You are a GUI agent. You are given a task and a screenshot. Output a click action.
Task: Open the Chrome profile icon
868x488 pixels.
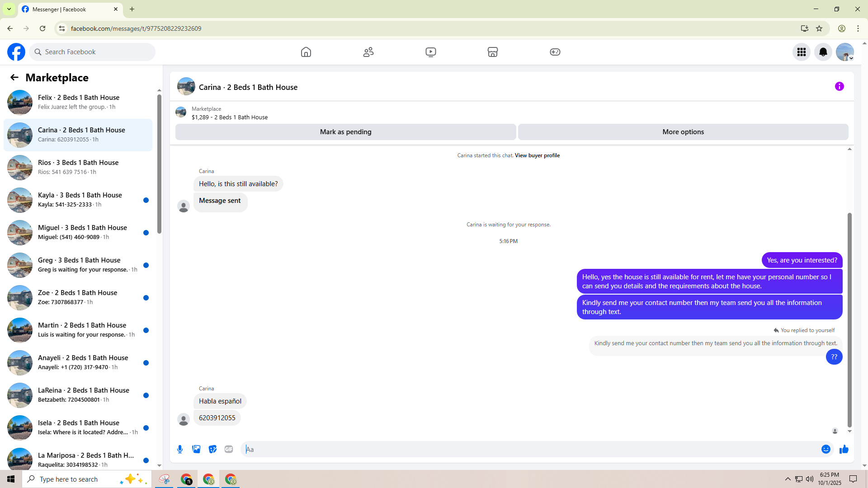[842, 28]
